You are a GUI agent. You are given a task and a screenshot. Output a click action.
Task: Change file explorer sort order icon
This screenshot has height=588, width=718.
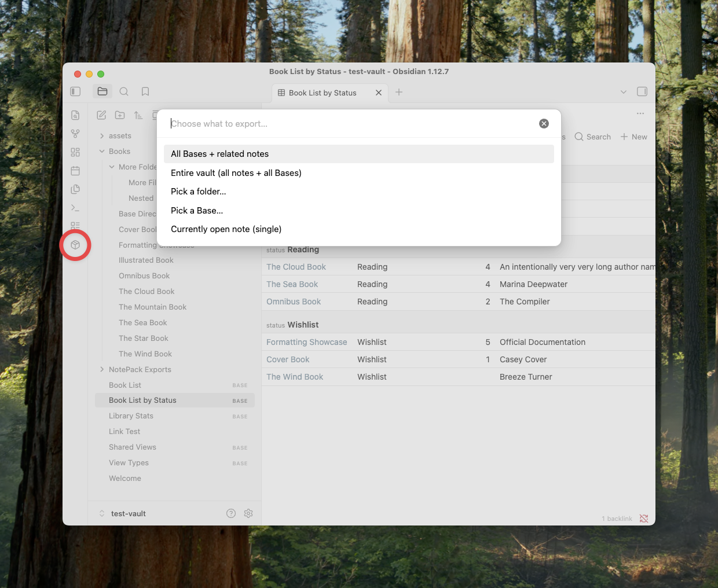[x=138, y=115]
